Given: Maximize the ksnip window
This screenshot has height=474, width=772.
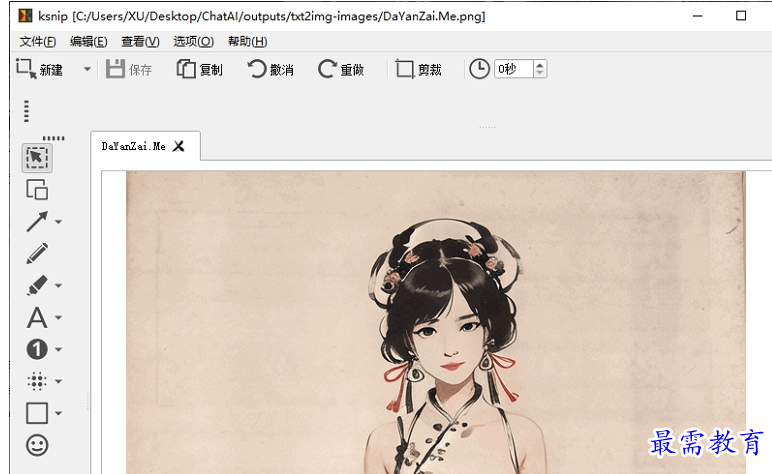Looking at the screenshot, I should (741, 16).
